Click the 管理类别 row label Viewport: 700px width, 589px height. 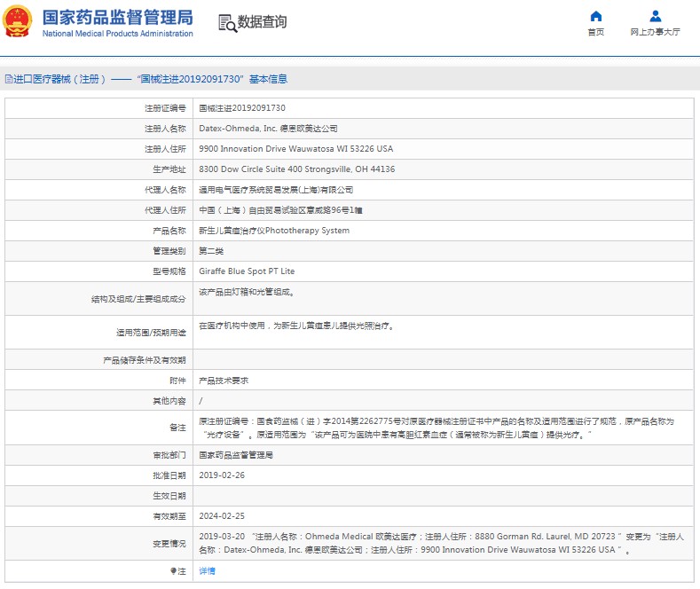click(169, 251)
